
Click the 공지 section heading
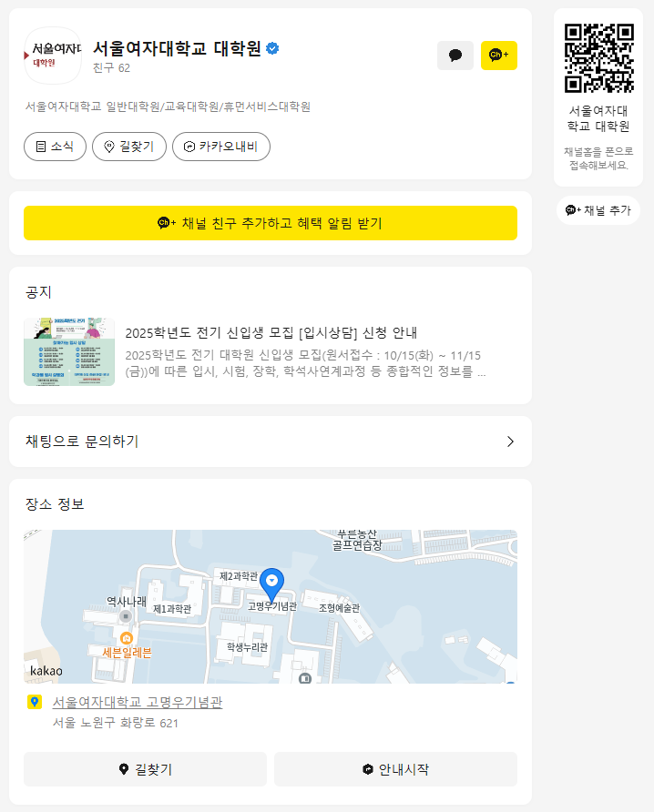(38, 292)
